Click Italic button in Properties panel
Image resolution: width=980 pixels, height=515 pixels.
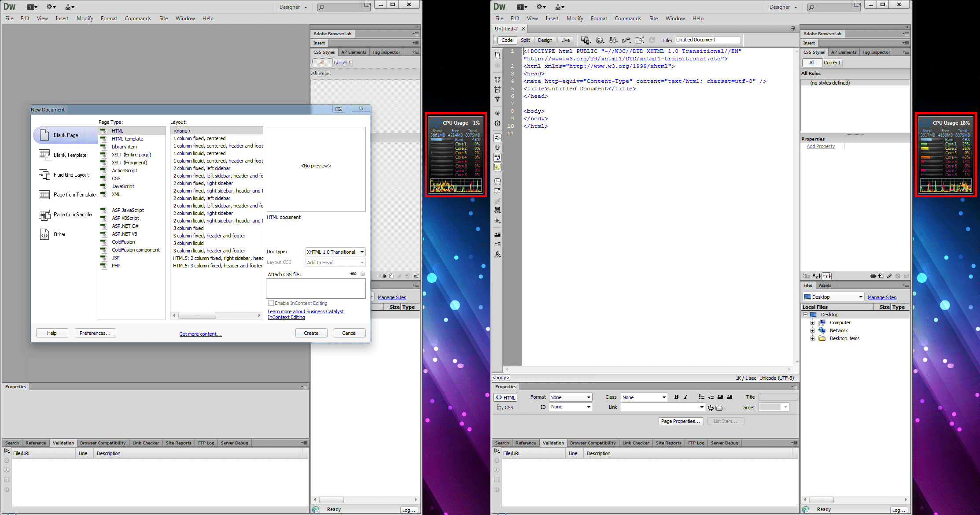pos(685,397)
